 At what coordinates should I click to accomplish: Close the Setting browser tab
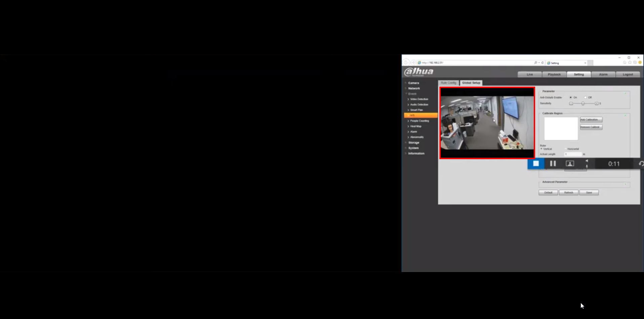[585, 63]
